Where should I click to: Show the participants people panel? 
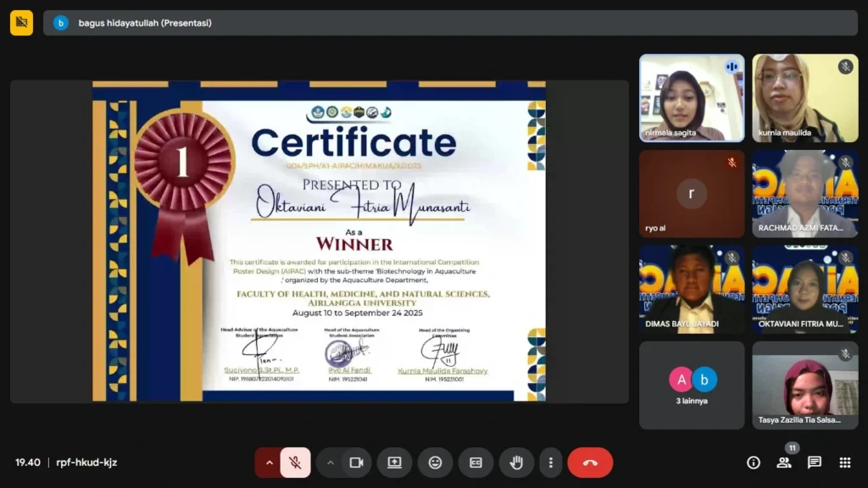(783, 463)
